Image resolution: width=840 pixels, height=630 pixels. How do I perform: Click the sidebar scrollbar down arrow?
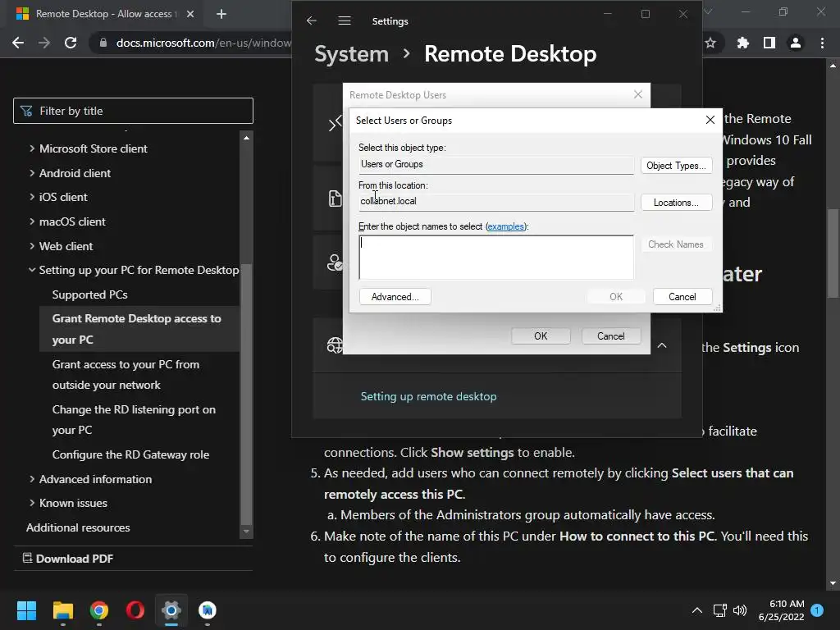(246, 532)
